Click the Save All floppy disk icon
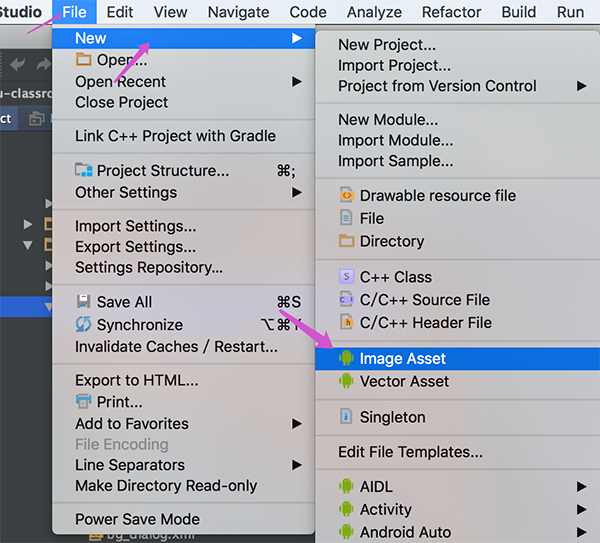Viewport: 600px width, 543px height. (x=83, y=302)
